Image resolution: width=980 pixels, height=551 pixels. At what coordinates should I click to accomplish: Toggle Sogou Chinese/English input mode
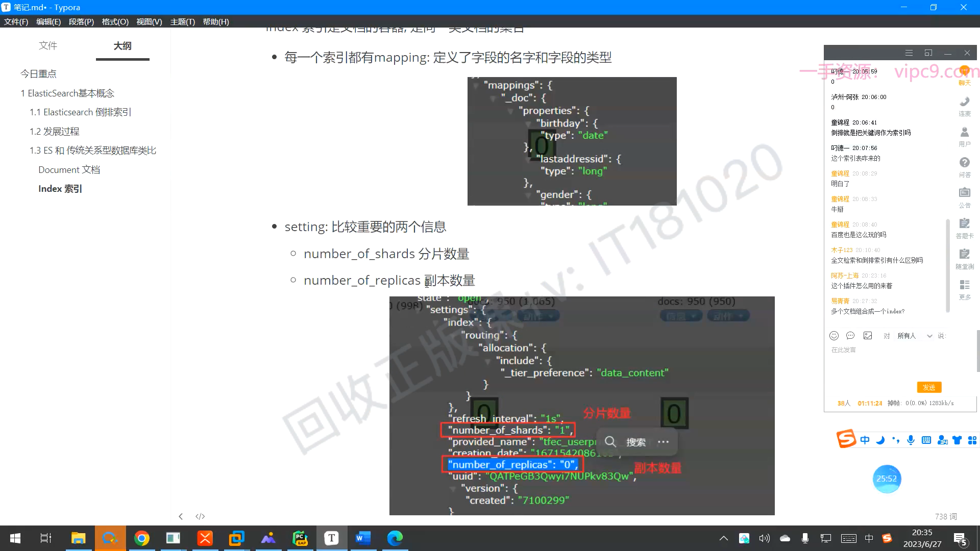point(865,440)
